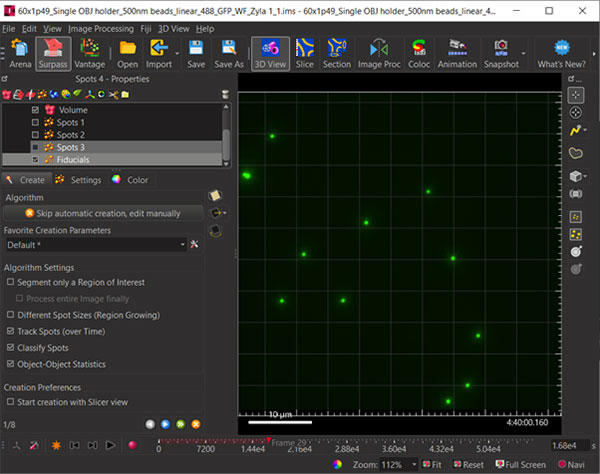Enable Different Spot Sizes (Region Growing)
Viewport: 600px width, 474px height.
(11, 314)
